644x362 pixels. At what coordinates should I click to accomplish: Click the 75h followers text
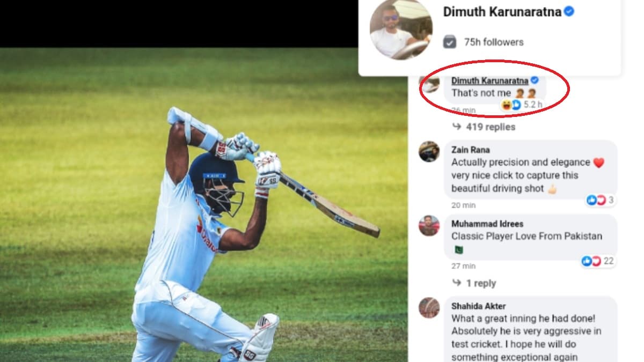(494, 42)
